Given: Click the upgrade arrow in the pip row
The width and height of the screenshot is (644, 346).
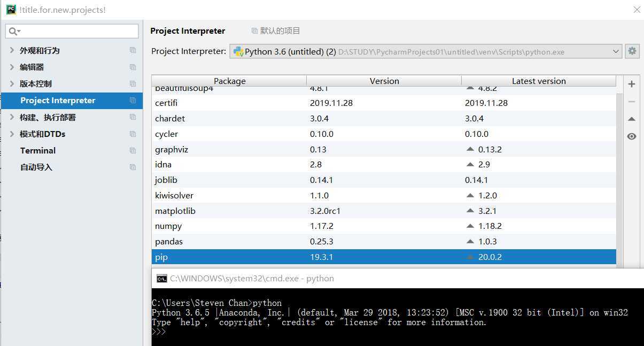Looking at the screenshot, I should click(x=470, y=257).
